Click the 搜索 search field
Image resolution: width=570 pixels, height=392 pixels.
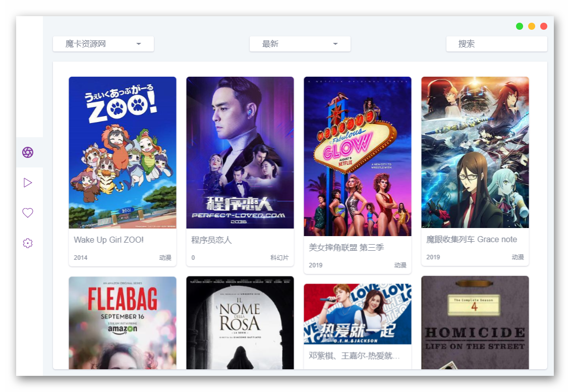496,44
